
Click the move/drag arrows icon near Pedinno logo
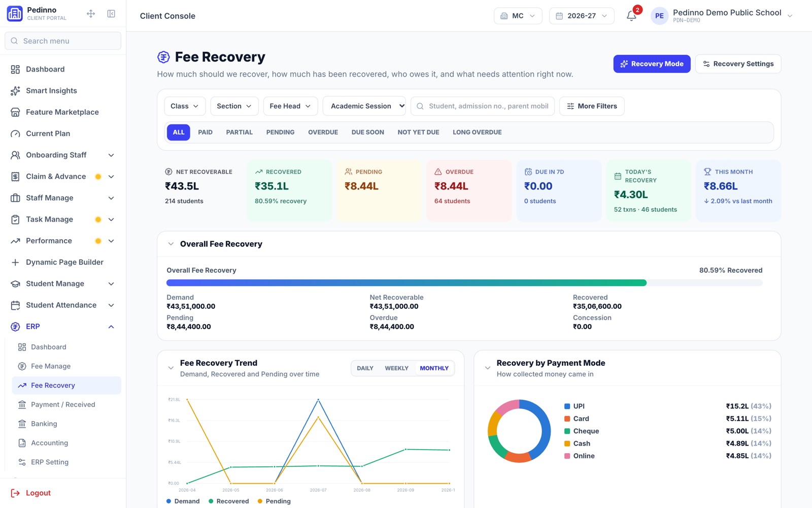tap(91, 14)
